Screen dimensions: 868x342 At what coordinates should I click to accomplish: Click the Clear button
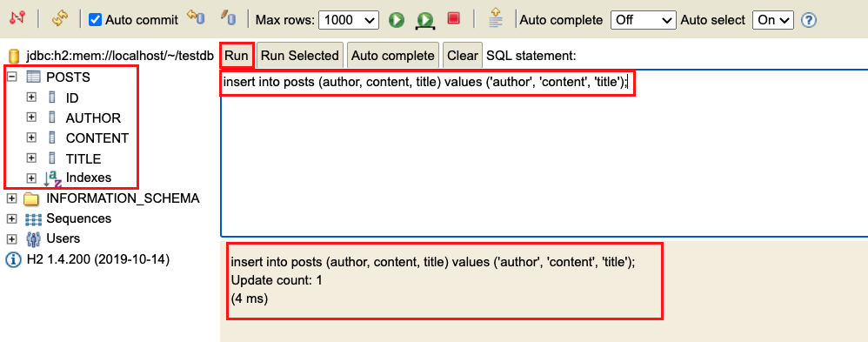tap(462, 56)
